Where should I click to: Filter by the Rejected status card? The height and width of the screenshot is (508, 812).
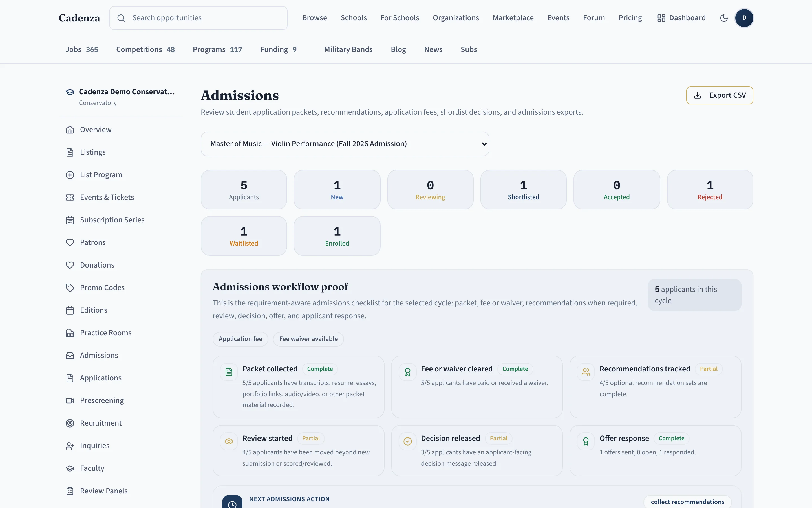click(x=710, y=189)
